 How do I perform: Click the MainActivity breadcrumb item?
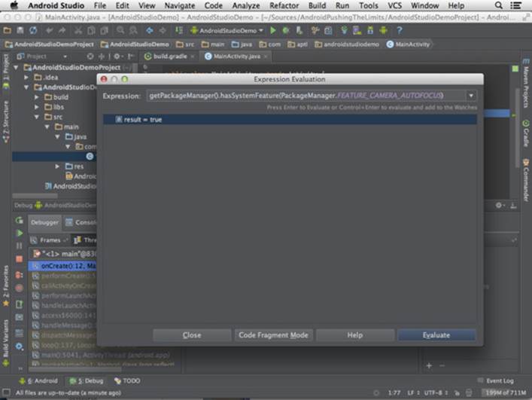click(409, 44)
